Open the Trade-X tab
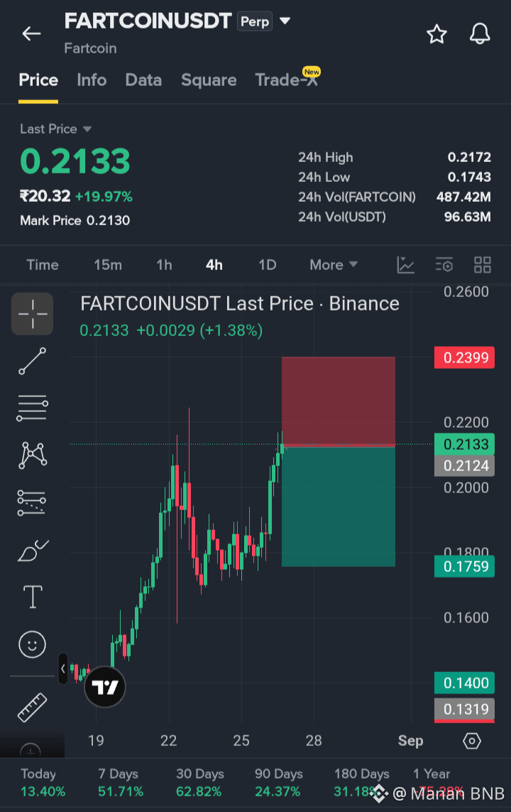Viewport: 511px width, 812px height. click(286, 80)
